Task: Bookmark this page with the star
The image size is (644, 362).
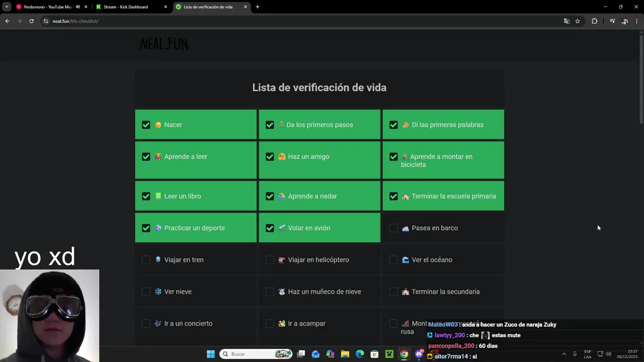Action: [x=578, y=21]
